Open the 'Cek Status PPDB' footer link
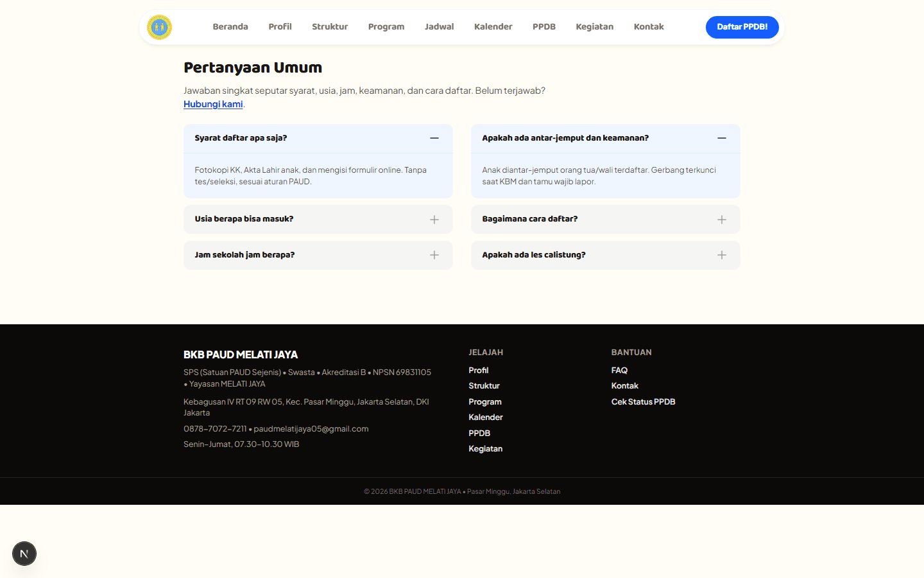Screen dimensions: 924x578 pos(644,402)
